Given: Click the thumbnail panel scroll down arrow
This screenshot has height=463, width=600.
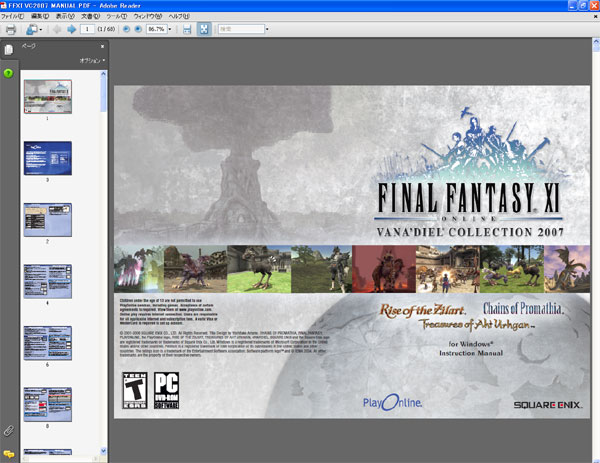Looking at the screenshot, I should click(103, 451).
